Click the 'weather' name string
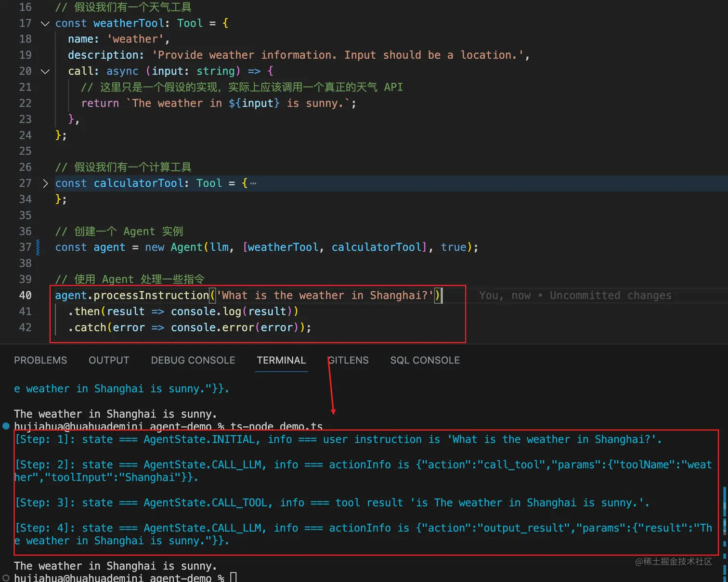The width and height of the screenshot is (728, 582). pyautogui.click(x=135, y=39)
